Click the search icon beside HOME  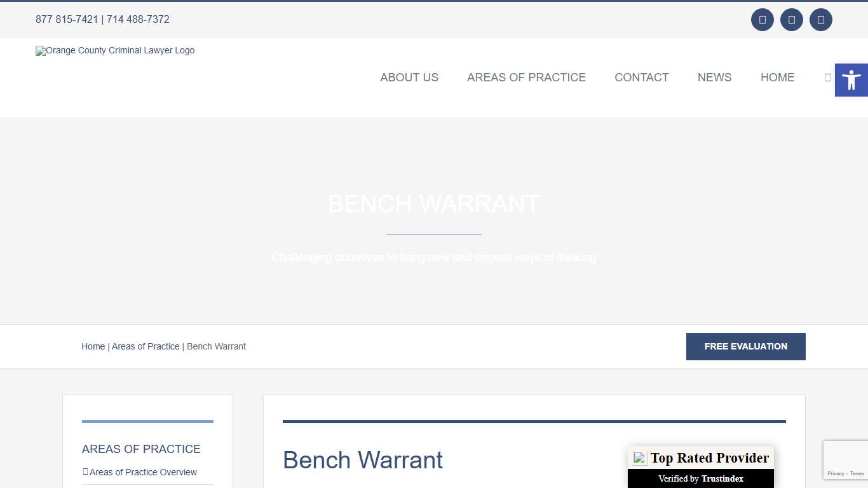click(x=828, y=77)
